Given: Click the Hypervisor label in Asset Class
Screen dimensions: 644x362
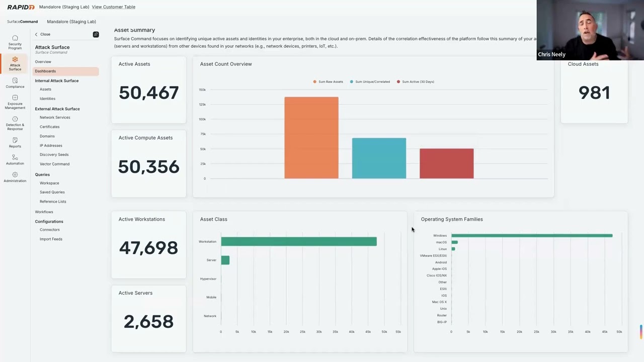Looking at the screenshot, I should 208,279.
